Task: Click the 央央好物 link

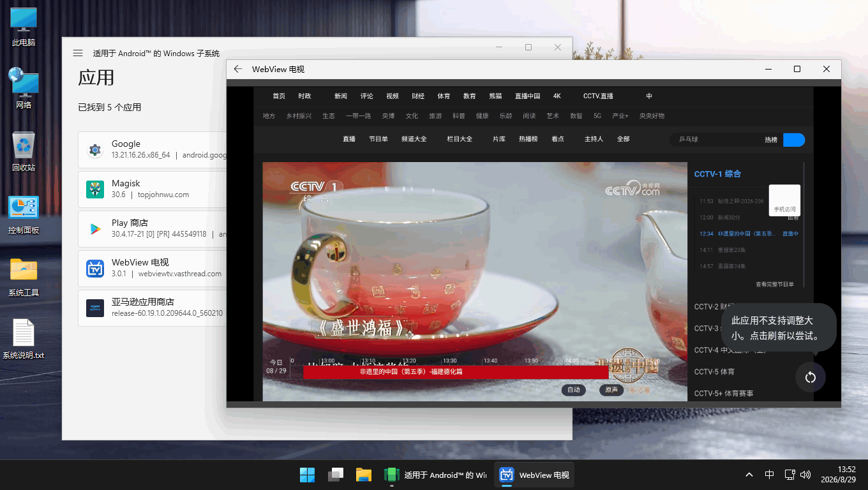Action: pos(652,116)
